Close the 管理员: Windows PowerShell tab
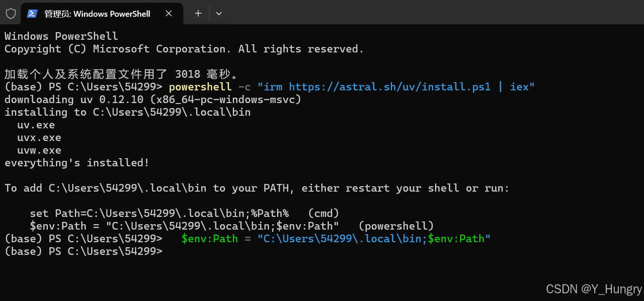Screen dimensions: 644x301 pyautogui.click(x=169, y=14)
